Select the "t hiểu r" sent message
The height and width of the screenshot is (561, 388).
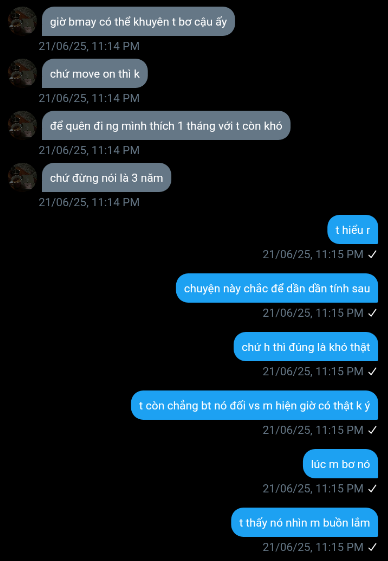pos(353,230)
